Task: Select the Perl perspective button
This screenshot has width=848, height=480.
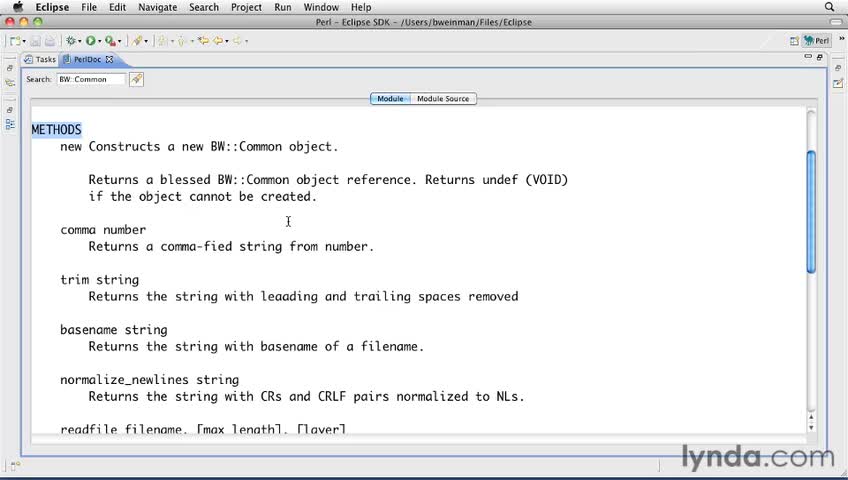Action: click(817, 41)
